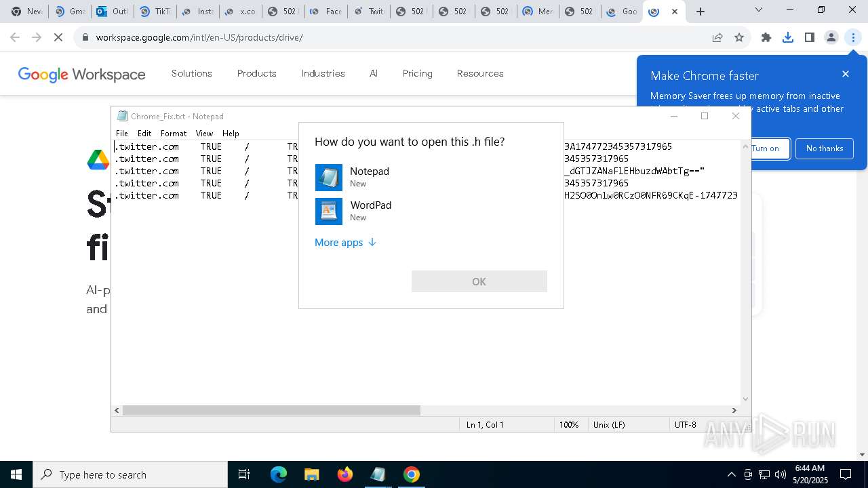Choose WordPad icon in open-with dialog
The image size is (868, 488).
[329, 211]
